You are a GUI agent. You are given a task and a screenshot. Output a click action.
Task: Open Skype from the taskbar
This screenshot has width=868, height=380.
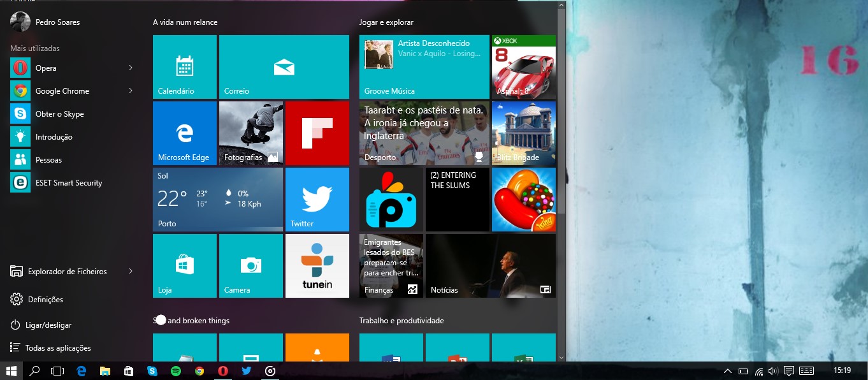152,370
